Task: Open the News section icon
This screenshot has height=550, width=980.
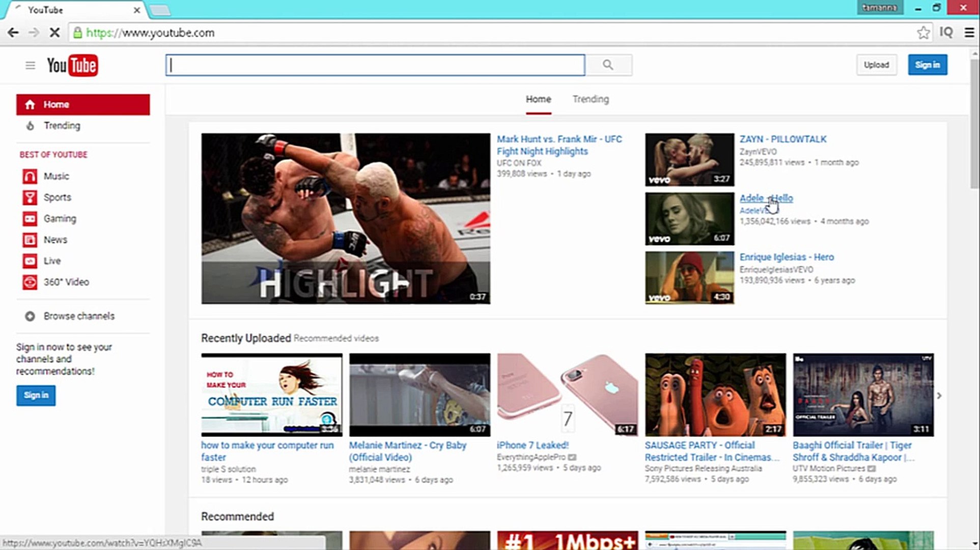Action: pos(30,239)
